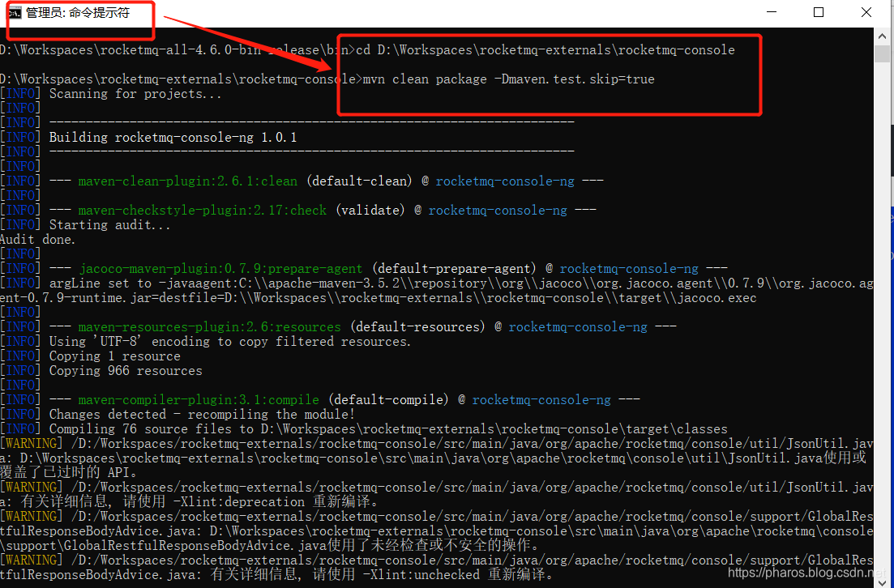Click 'maven-checkstyle-plugin:2.17:check' text
Screen dimensions: 894x588
click(x=203, y=211)
